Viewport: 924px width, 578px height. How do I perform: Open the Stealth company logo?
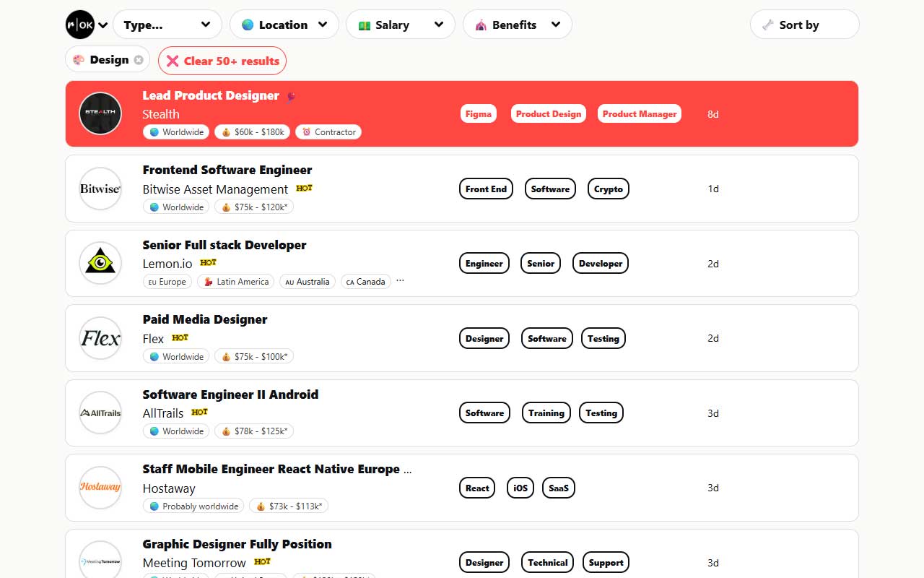click(x=100, y=113)
